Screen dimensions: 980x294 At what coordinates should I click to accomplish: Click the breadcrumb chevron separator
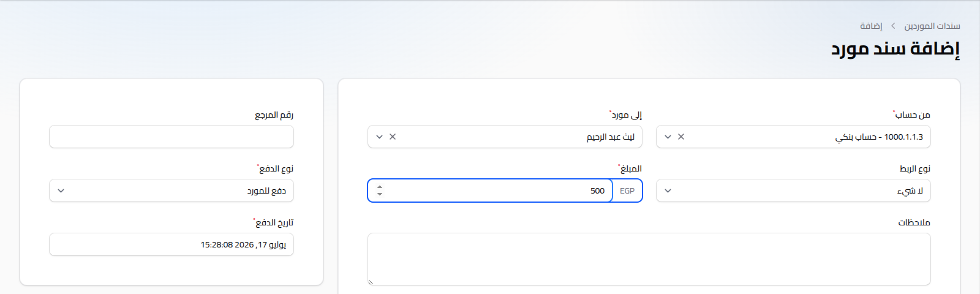(893, 26)
